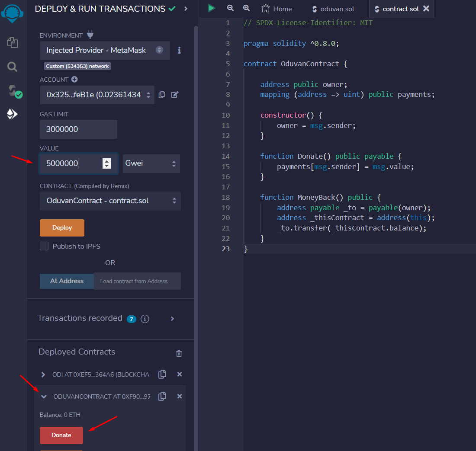Switch to the Home tab
Screen dimensions: 476x451
[x=277, y=9]
